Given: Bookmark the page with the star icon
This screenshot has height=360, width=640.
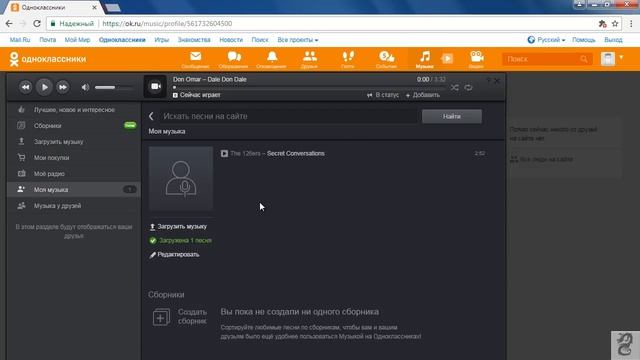Looking at the screenshot, I should pos(615,24).
